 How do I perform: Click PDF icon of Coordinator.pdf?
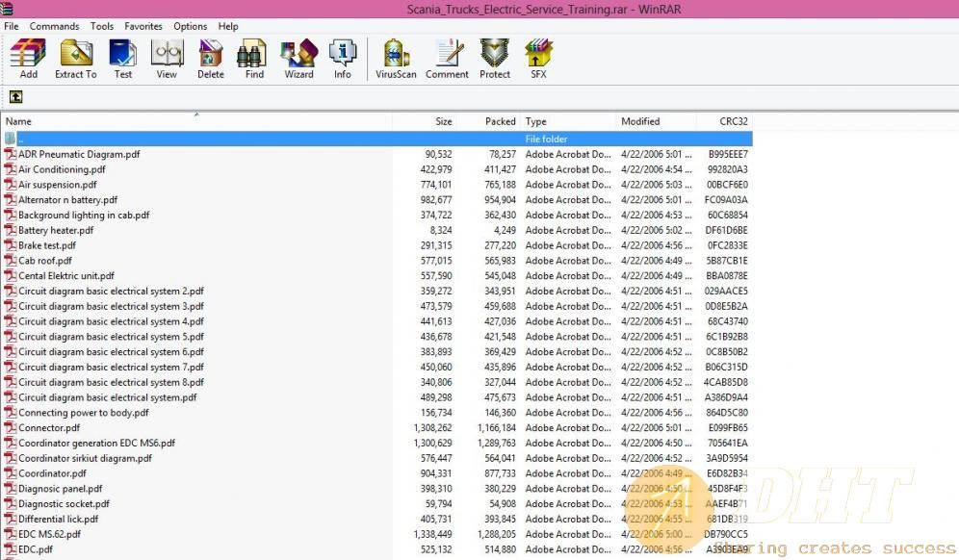coord(11,473)
